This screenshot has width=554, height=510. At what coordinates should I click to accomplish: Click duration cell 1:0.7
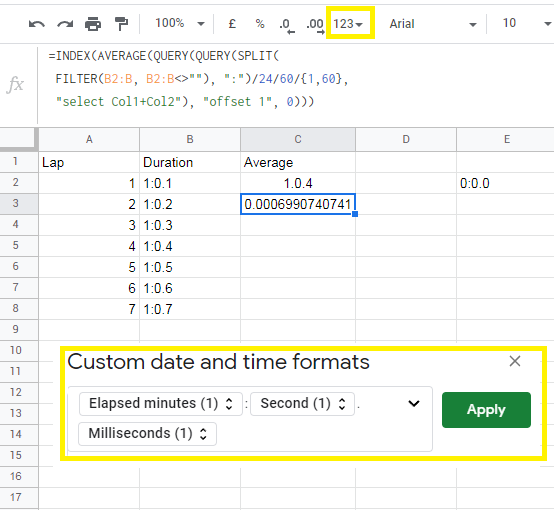[x=190, y=309]
